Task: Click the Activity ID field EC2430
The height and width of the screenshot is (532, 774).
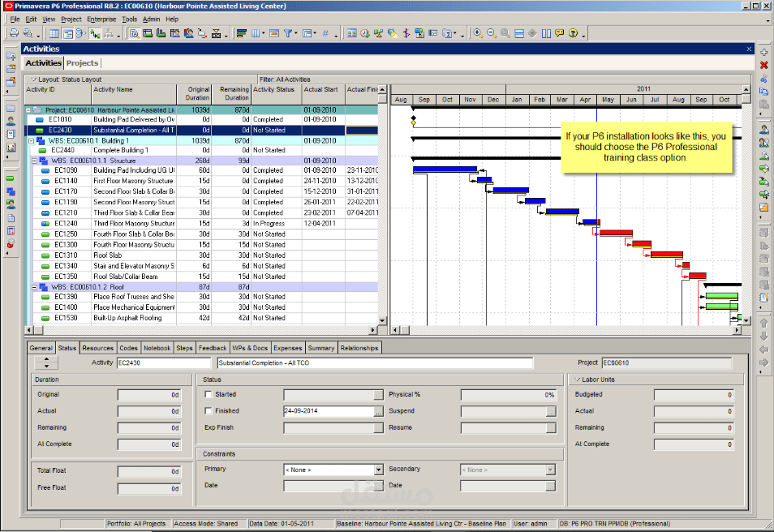Action: [x=164, y=363]
